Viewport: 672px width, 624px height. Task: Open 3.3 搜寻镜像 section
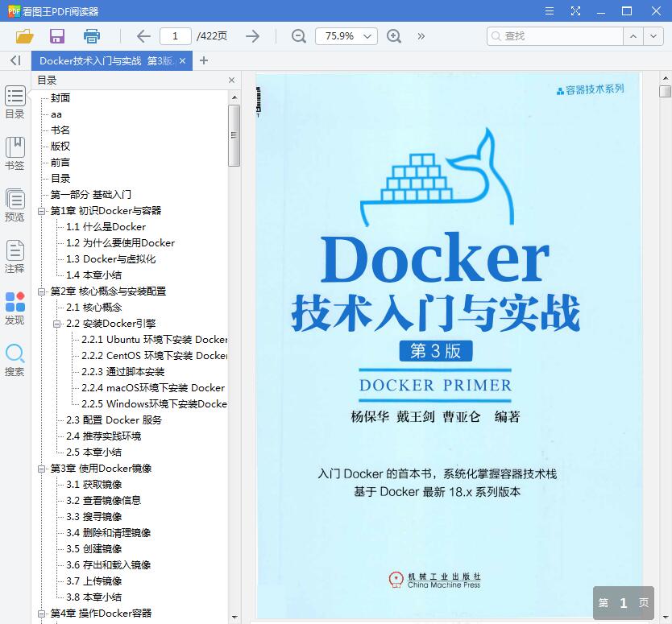click(x=93, y=516)
